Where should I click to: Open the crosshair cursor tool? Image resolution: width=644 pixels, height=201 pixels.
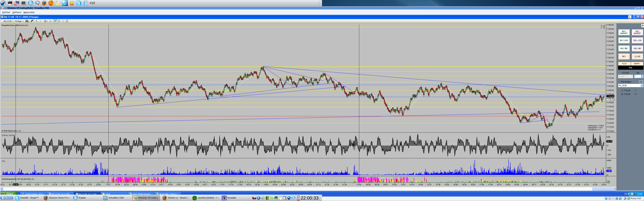[x=45, y=21]
